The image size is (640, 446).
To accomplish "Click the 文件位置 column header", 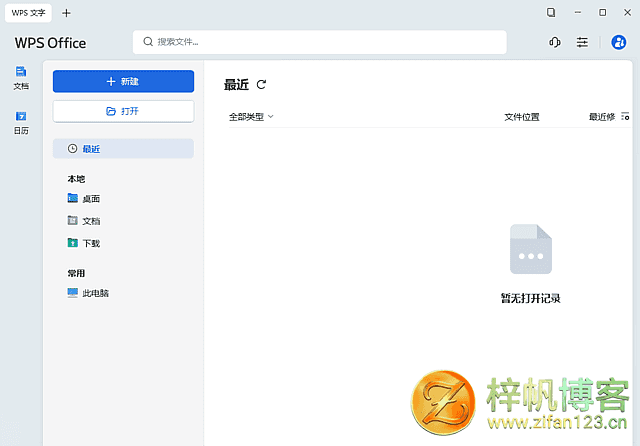I will (x=522, y=117).
